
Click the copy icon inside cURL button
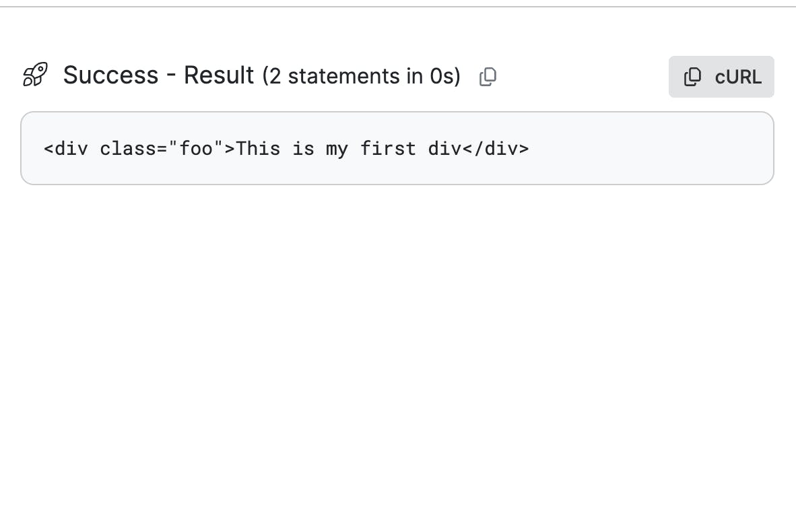692,77
